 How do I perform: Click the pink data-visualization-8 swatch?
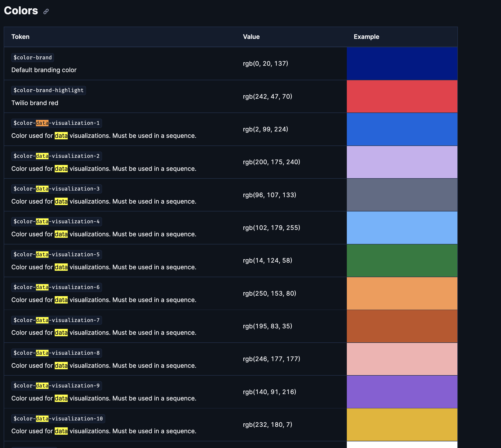(x=402, y=359)
